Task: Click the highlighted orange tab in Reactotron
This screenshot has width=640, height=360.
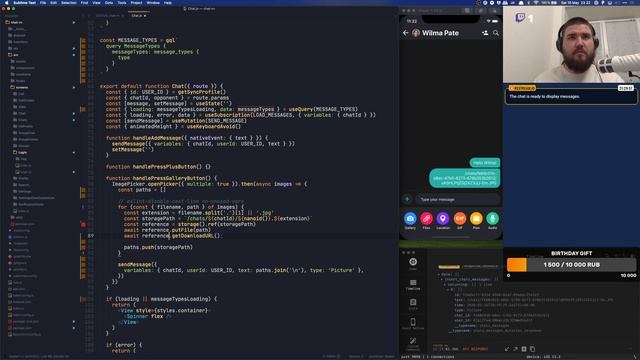Action: tap(449, 267)
